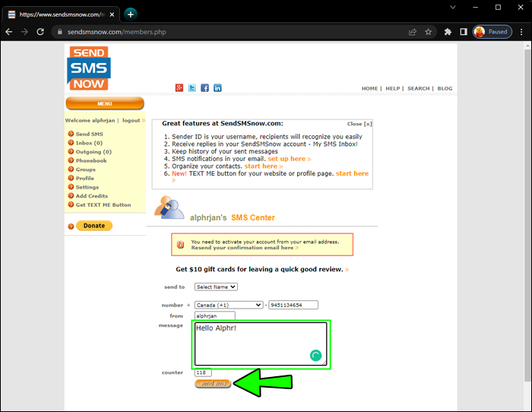Click the send sms button
This screenshot has width=532, height=412.
pos(213,383)
